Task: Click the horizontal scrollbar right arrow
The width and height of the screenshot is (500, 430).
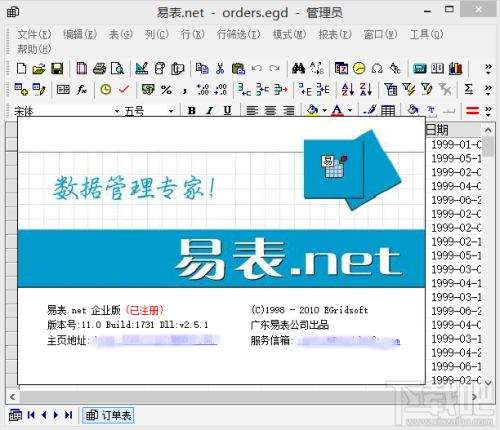Action: click(x=474, y=397)
